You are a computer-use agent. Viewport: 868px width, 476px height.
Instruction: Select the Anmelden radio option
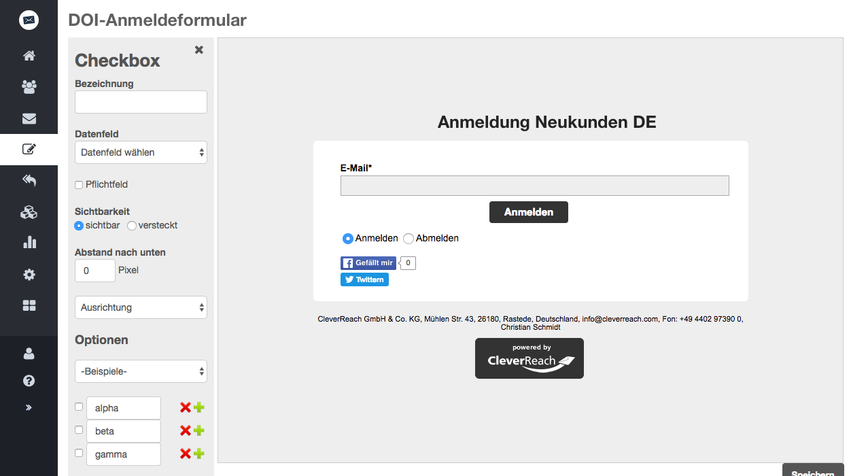pyautogui.click(x=348, y=239)
